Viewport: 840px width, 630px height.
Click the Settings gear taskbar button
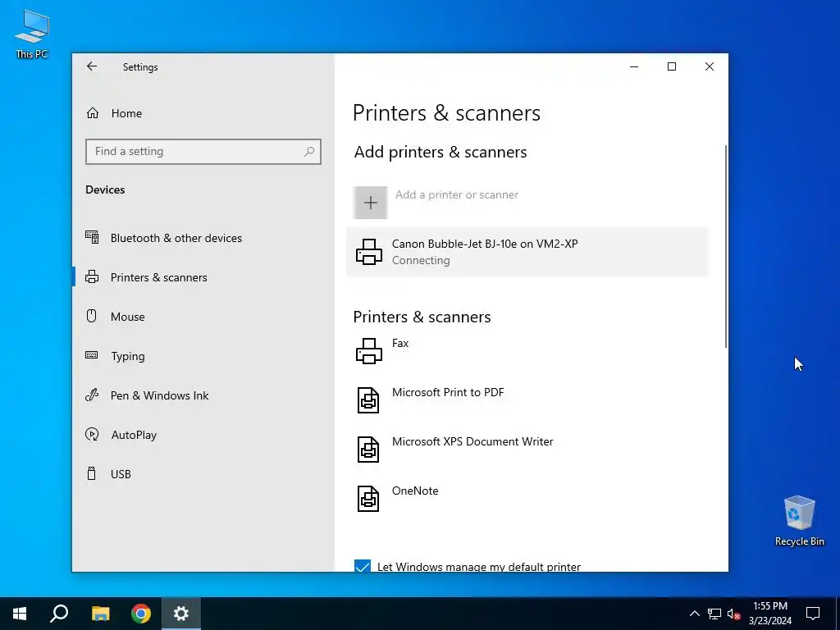coord(181,614)
